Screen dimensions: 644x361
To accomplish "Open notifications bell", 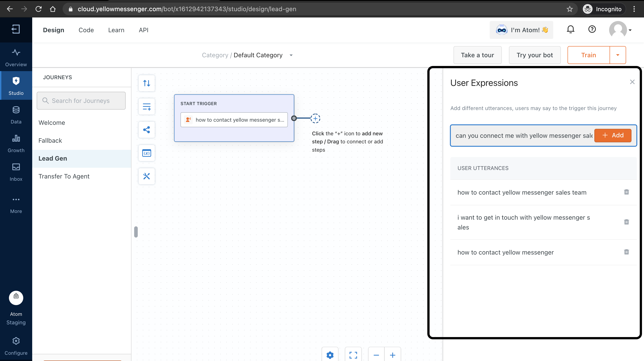I will point(570,30).
